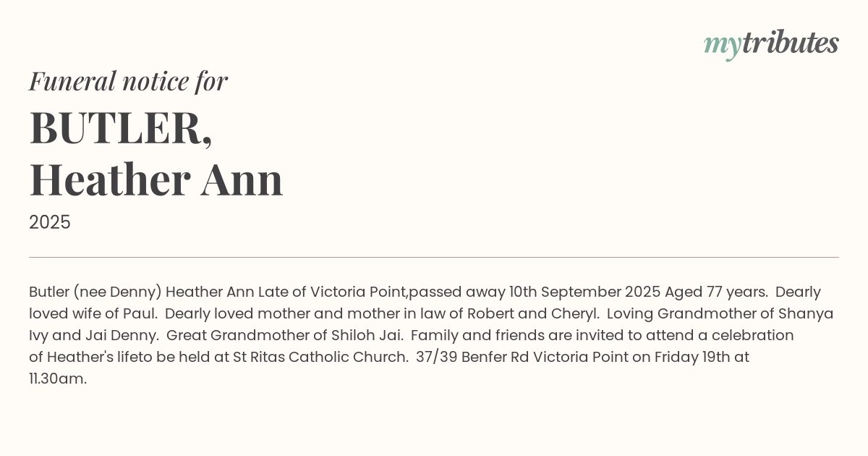Click the "37/39 Benfer Rd" address text
868x456 pixels.
[x=472, y=358]
